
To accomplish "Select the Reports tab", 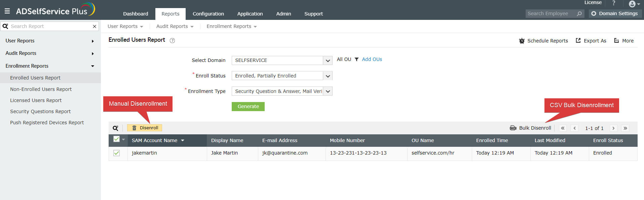I will click(170, 14).
